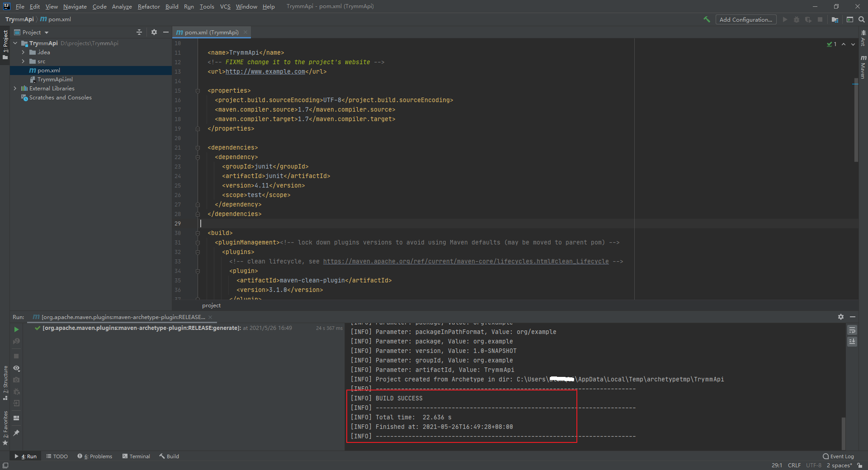Toggle scroll to end in console

852,342
